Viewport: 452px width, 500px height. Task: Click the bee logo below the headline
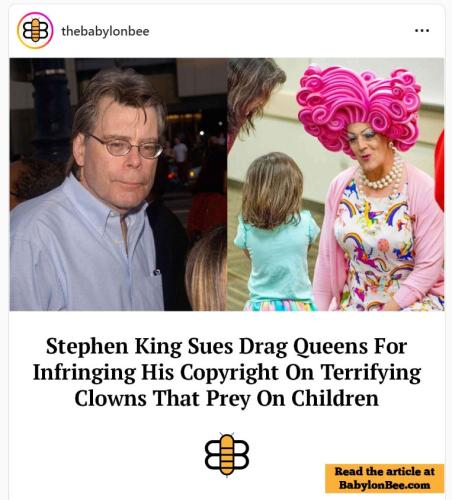pyautogui.click(x=227, y=455)
